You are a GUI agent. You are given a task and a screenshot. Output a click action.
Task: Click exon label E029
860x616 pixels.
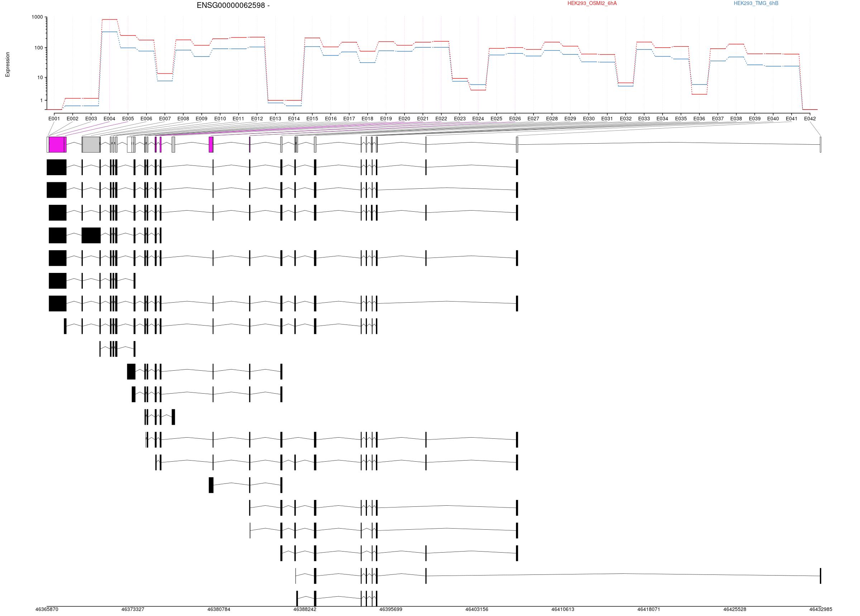[x=570, y=119]
